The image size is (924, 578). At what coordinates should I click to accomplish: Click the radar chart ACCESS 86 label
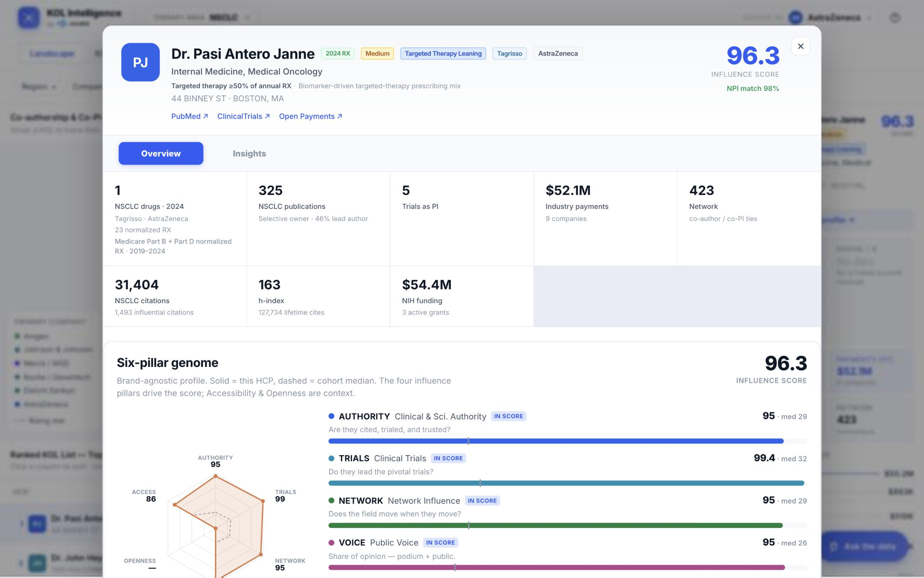pos(144,495)
